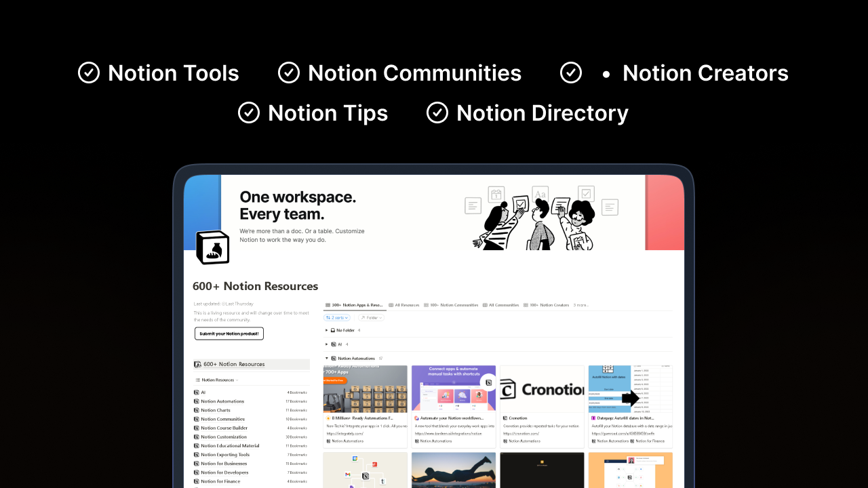This screenshot has height=488, width=868.
Task: Open the 2 sorts dropdown
Action: pyautogui.click(x=337, y=317)
